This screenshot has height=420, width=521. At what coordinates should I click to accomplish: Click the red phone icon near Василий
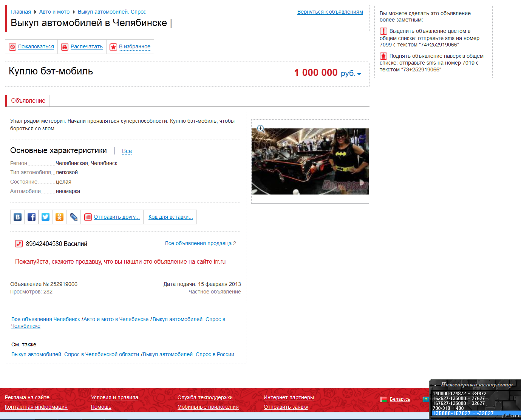[x=19, y=244]
